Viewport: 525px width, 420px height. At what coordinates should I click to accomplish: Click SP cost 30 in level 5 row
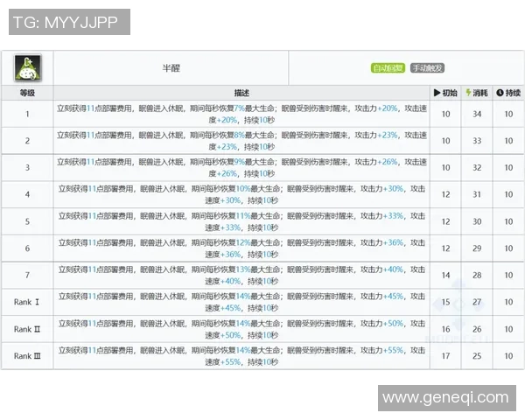[477, 221]
